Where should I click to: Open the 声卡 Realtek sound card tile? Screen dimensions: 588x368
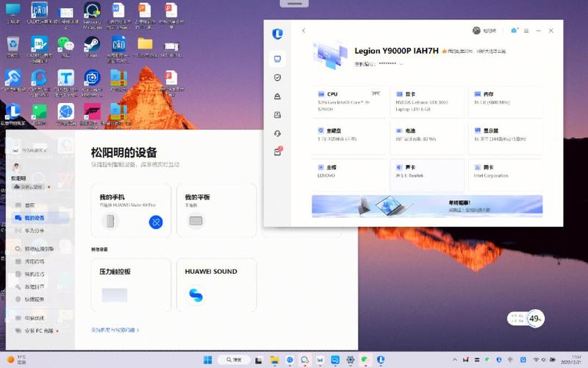coord(427,174)
